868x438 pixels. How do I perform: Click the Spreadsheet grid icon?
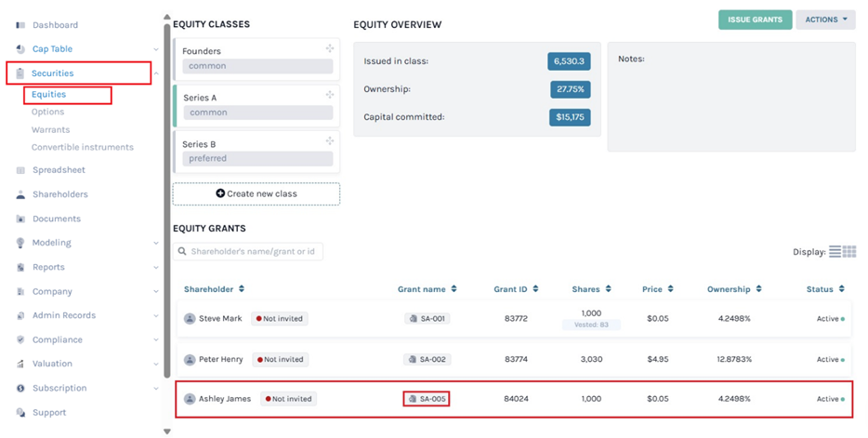20,170
